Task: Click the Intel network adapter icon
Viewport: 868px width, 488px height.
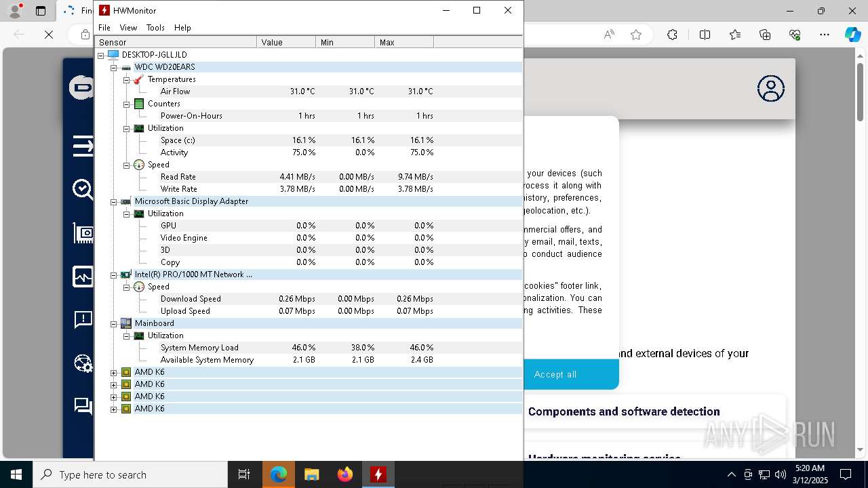Action: click(x=126, y=274)
